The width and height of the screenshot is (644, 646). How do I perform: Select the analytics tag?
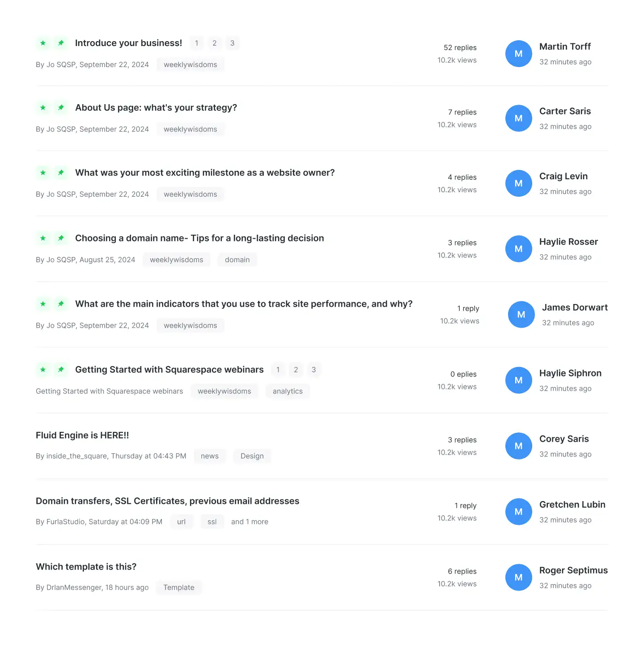[288, 391]
